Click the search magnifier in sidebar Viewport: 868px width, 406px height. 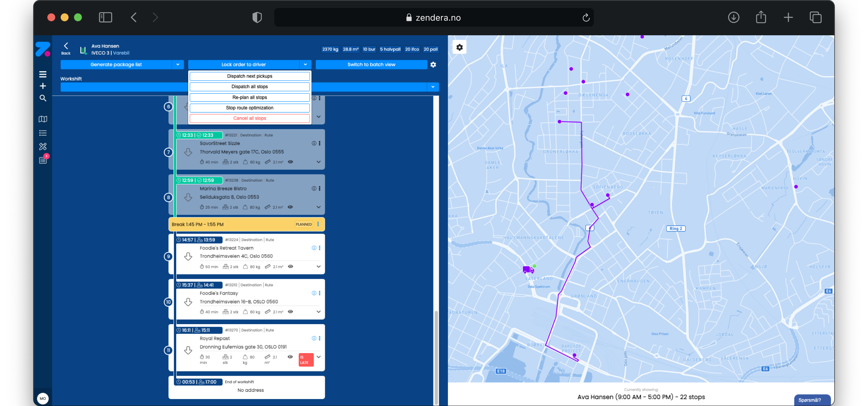point(43,98)
